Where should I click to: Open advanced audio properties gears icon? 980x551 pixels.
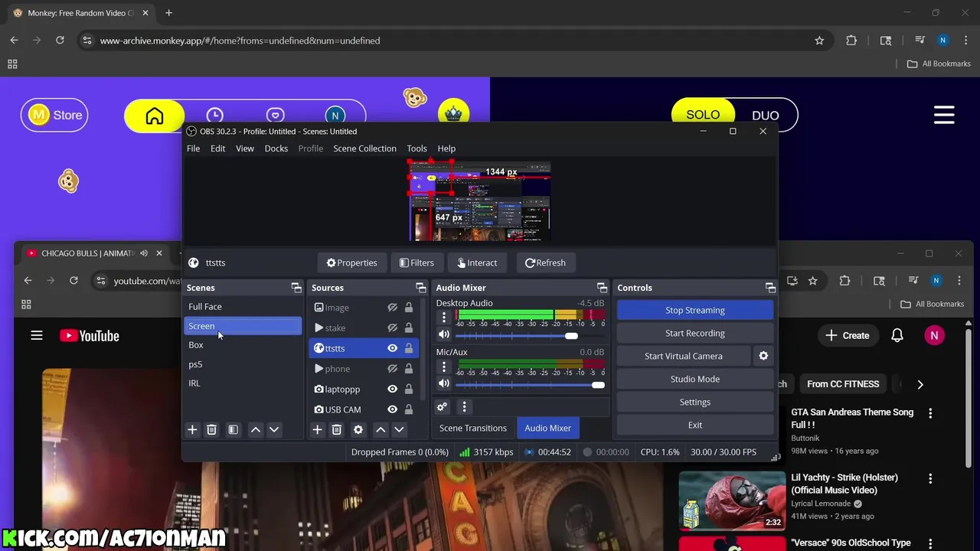[442, 407]
